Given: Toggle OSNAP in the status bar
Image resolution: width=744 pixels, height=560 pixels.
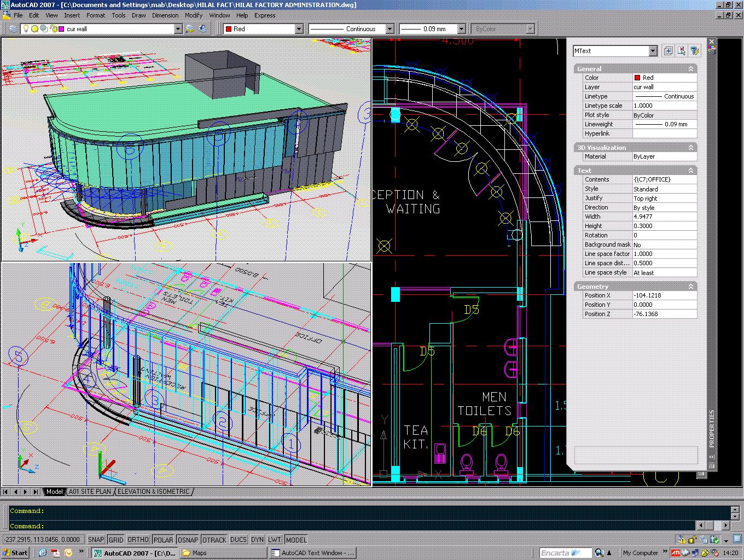Looking at the screenshot, I should (188, 540).
